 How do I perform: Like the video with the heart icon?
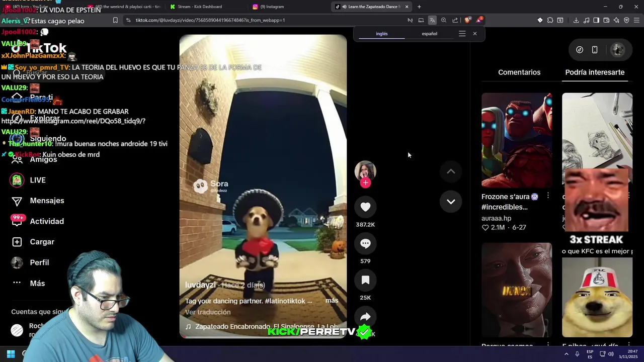[365, 207]
